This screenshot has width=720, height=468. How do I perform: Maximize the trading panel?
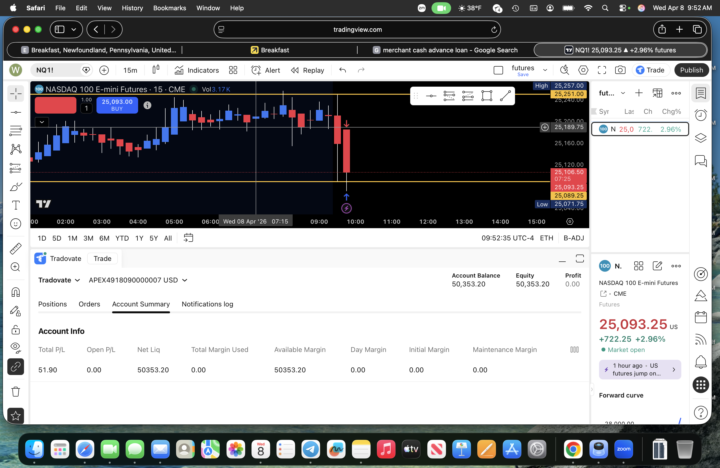580,259
